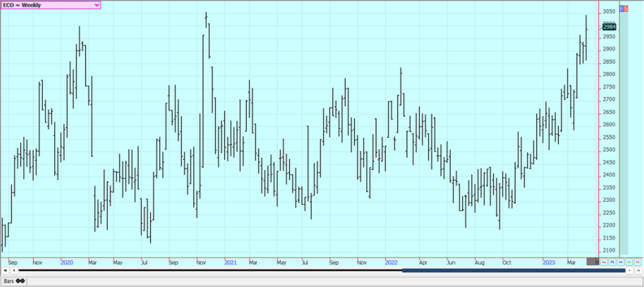This screenshot has height=287, width=644.
Task: Click the 2750 price axis label
Action: pyautogui.click(x=609, y=87)
